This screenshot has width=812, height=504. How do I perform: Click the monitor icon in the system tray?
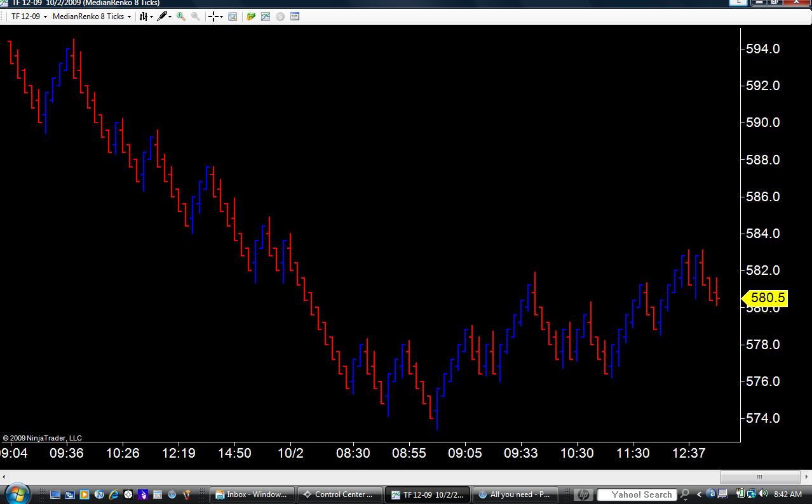point(722,494)
